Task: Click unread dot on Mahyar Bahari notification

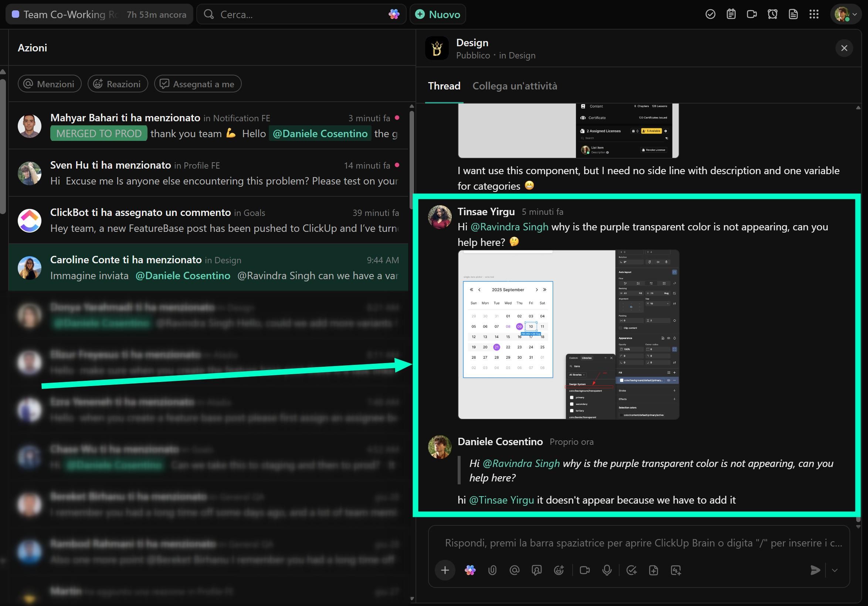Action: point(397,118)
